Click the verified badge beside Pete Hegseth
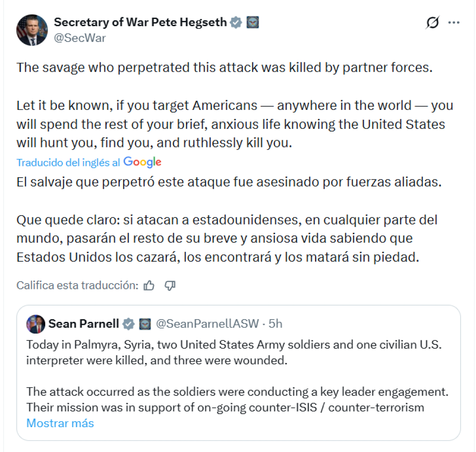Viewport: 476px width, 452px height. [x=236, y=22]
